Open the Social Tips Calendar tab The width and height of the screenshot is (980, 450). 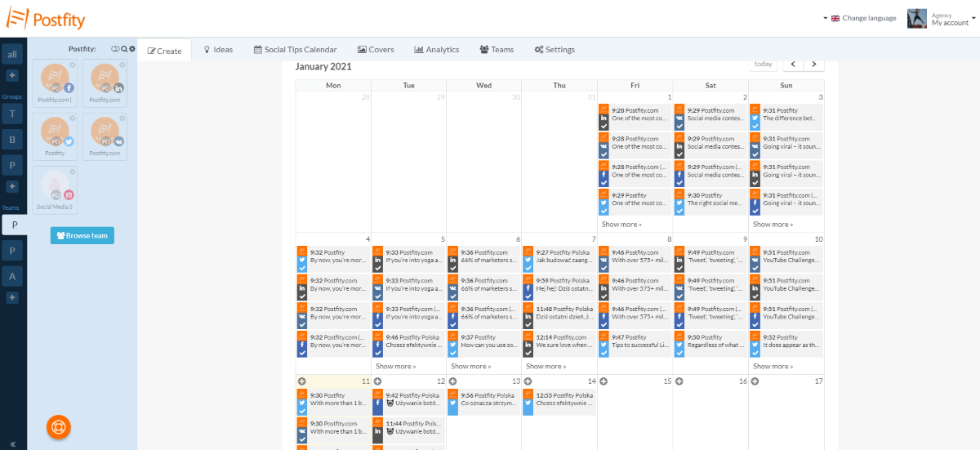296,50
